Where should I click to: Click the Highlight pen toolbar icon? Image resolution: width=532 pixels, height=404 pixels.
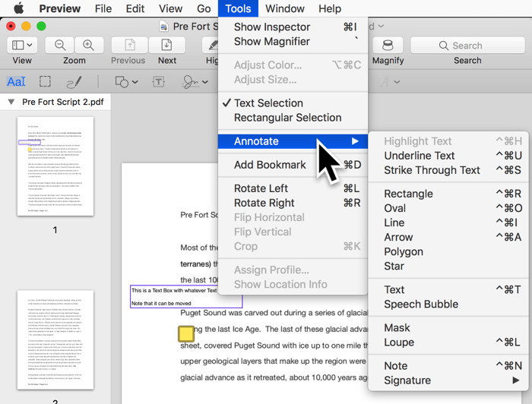[x=211, y=45]
